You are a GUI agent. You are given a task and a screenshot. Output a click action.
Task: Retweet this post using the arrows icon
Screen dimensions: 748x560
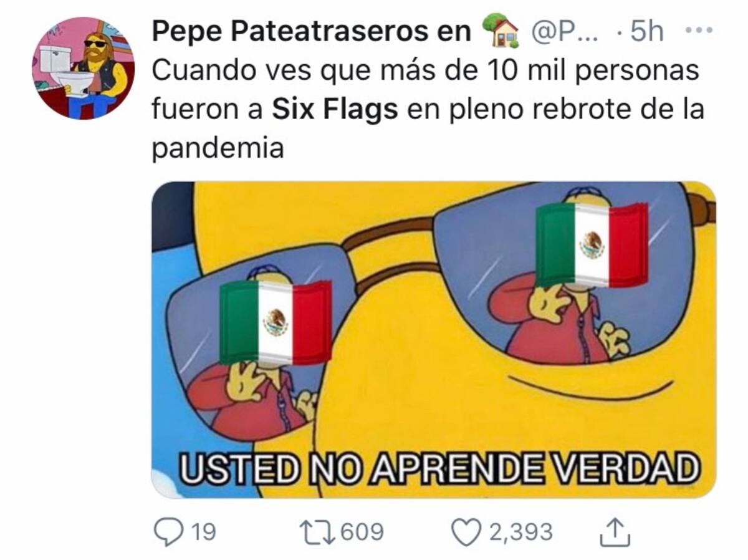(316, 532)
